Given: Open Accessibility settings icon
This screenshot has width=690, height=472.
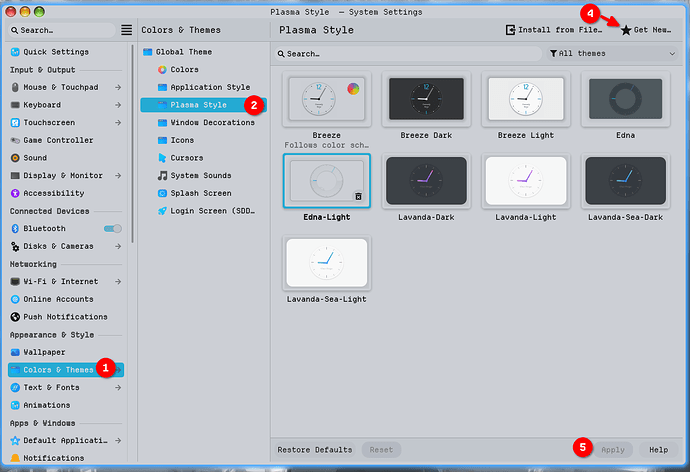Looking at the screenshot, I should point(15,194).
